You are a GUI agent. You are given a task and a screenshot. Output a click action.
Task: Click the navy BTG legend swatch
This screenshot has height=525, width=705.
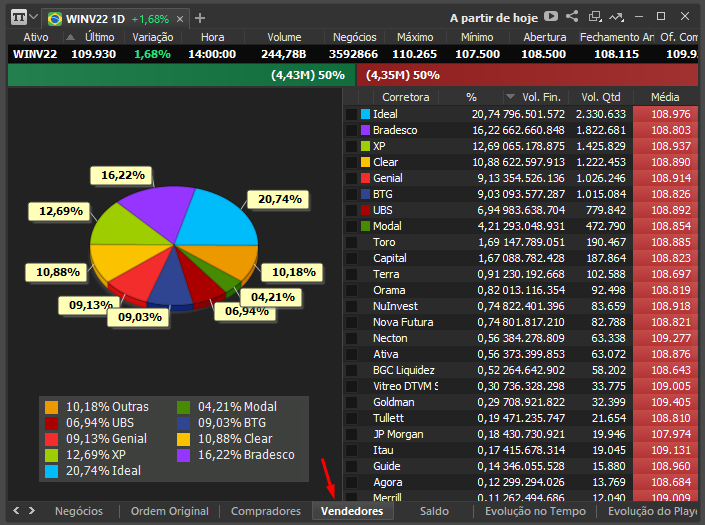tap(183, 423)
